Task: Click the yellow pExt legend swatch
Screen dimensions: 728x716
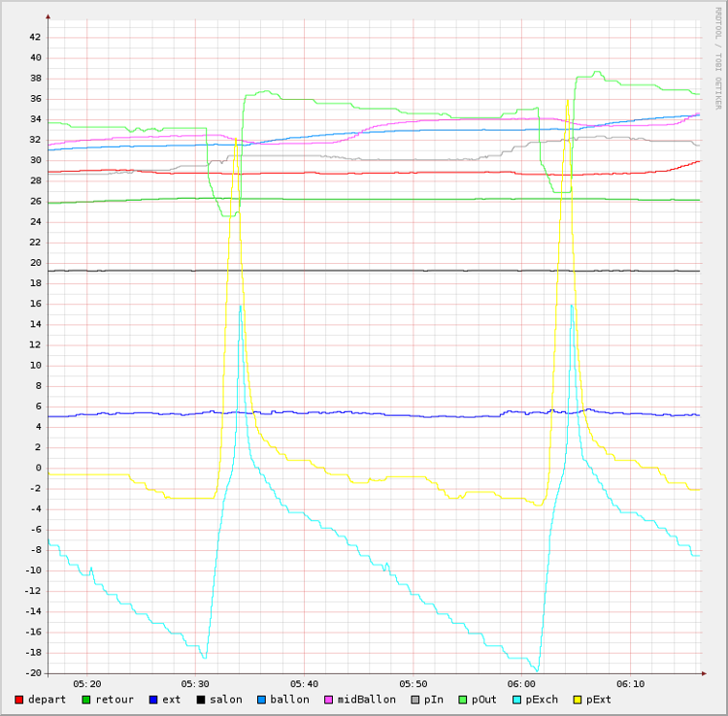Action: click(578, 700)
